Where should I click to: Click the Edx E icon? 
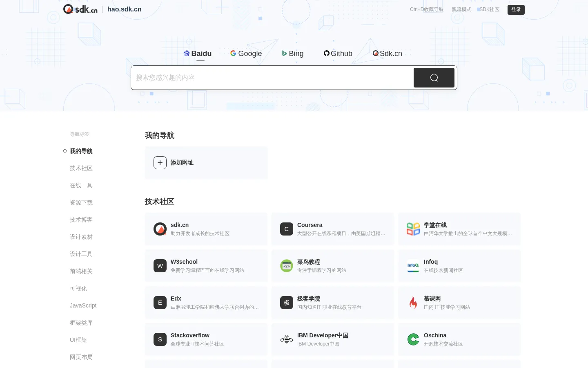(160, 303)
